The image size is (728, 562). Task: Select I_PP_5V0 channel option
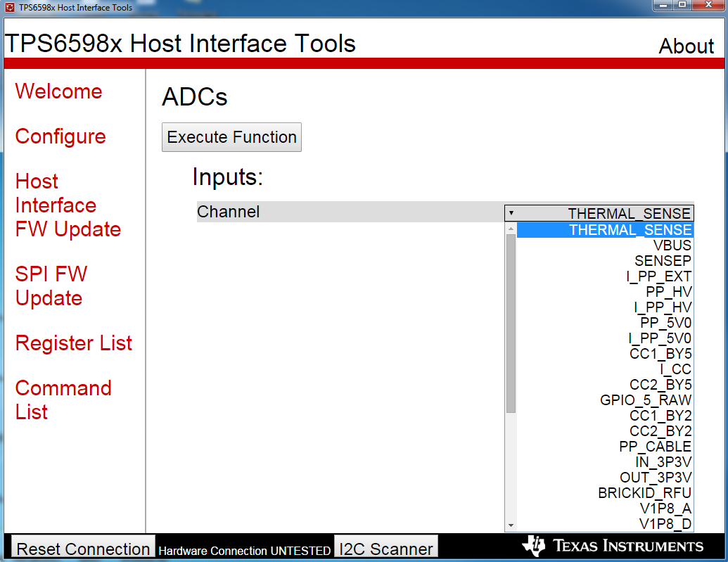[605, 338]
